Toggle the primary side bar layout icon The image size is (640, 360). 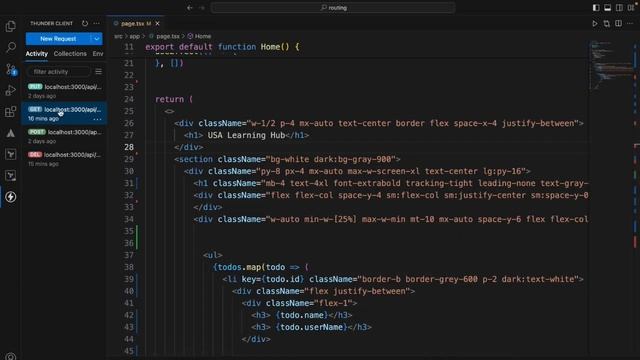[x=596, y=7]
